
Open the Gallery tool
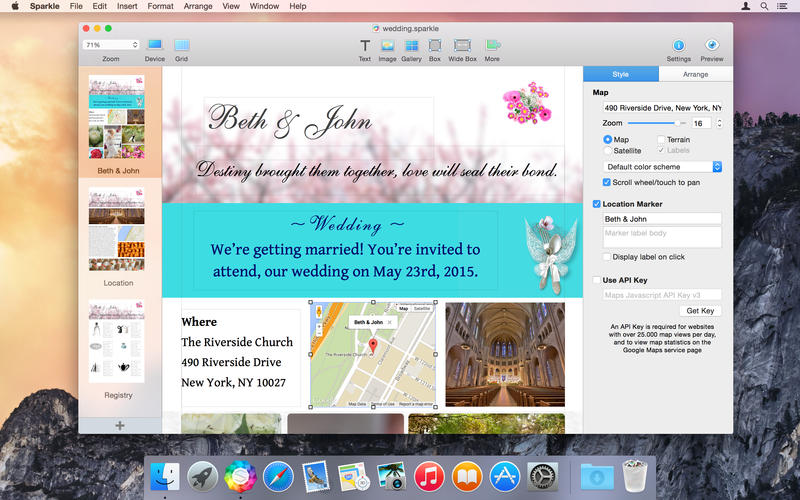tap(411, 45)
